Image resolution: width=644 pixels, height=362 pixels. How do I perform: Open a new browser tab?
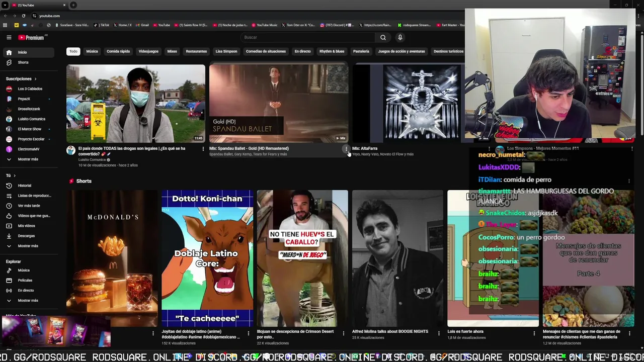tap(73, 5)
